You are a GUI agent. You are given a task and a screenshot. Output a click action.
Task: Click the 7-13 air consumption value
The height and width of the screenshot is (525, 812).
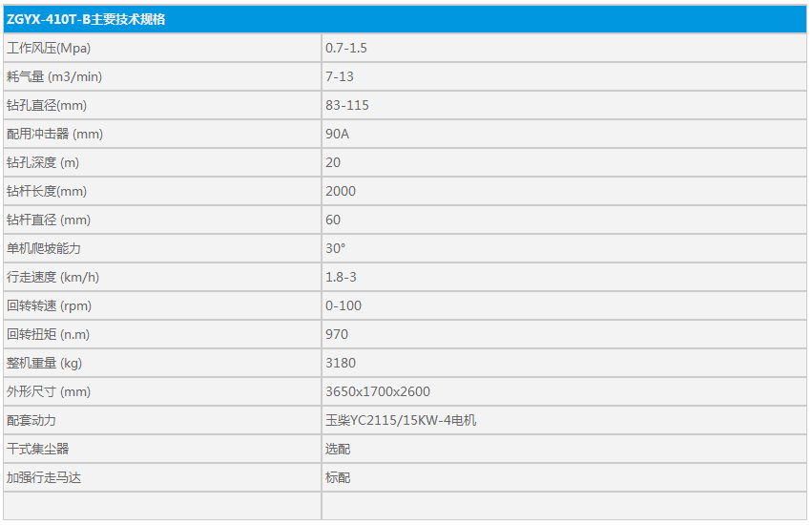[339, 76]
